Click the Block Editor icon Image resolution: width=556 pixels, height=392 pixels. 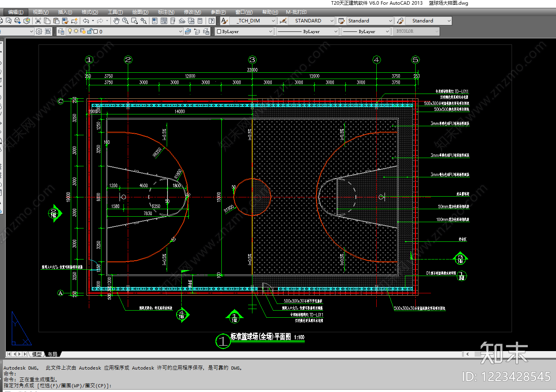(x=74, y=20)
